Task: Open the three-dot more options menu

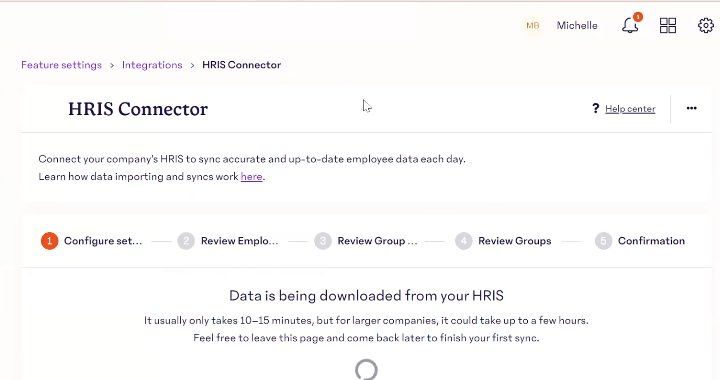Action: click(692, 108)
